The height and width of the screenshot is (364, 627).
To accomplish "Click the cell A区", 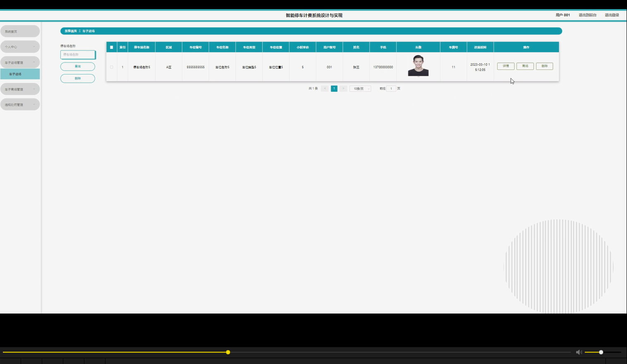I will click(x=169, y=67).
